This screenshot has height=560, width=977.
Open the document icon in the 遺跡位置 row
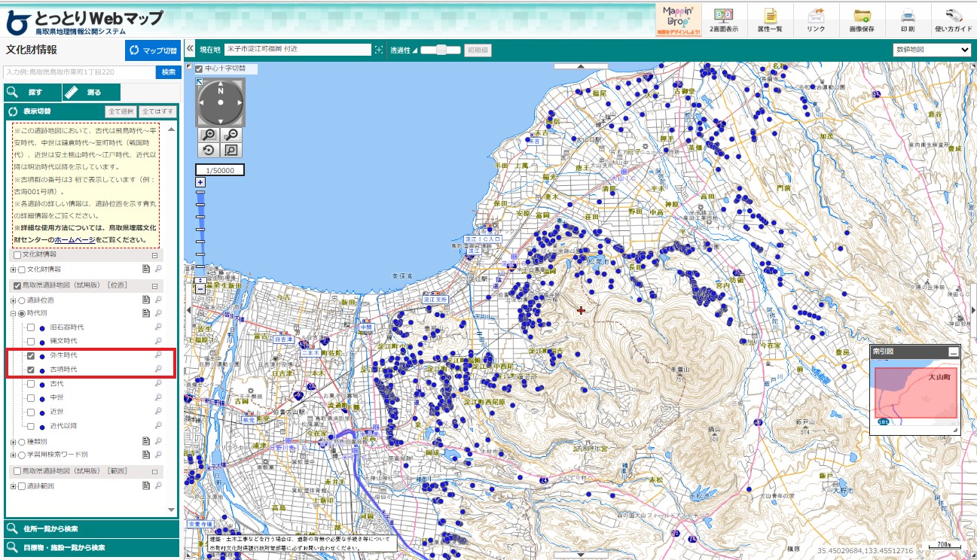(x=147, y=300)
